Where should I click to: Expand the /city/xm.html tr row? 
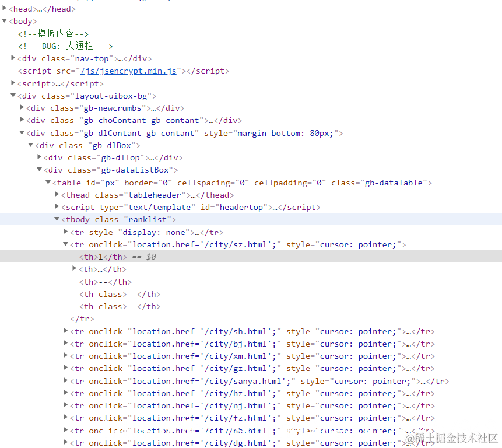pos(66,355)
